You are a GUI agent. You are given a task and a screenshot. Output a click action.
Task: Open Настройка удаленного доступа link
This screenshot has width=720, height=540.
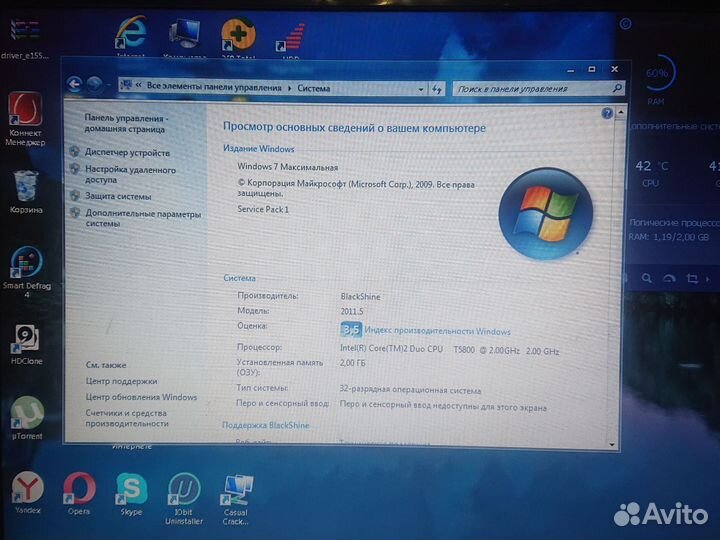130,174
